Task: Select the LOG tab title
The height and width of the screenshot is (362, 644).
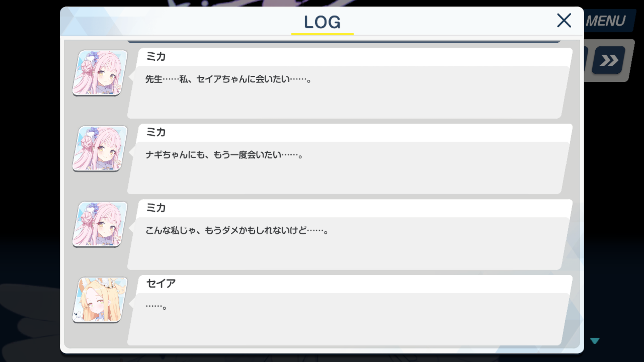Action: (x=322, y=22)
